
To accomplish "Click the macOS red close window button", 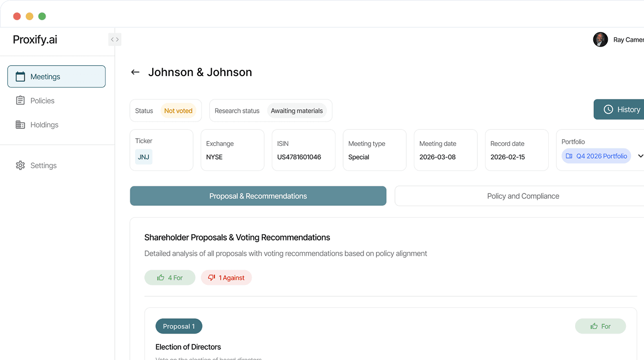I will click(17, 16).
